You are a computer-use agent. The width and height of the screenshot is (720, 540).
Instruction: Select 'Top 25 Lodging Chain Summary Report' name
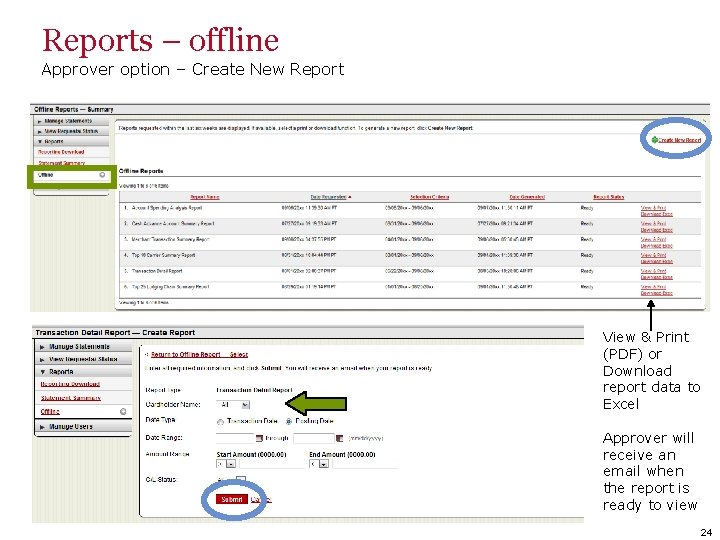tap(170, 287)
